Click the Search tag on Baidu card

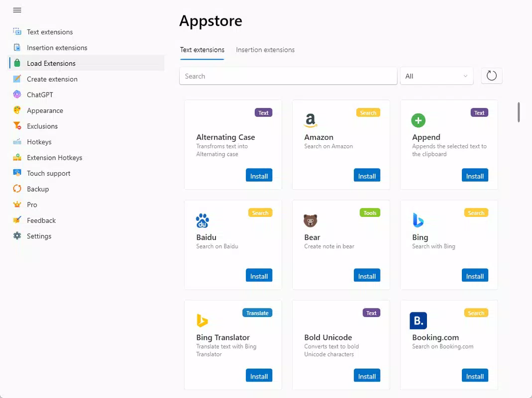tap(260, 213)
